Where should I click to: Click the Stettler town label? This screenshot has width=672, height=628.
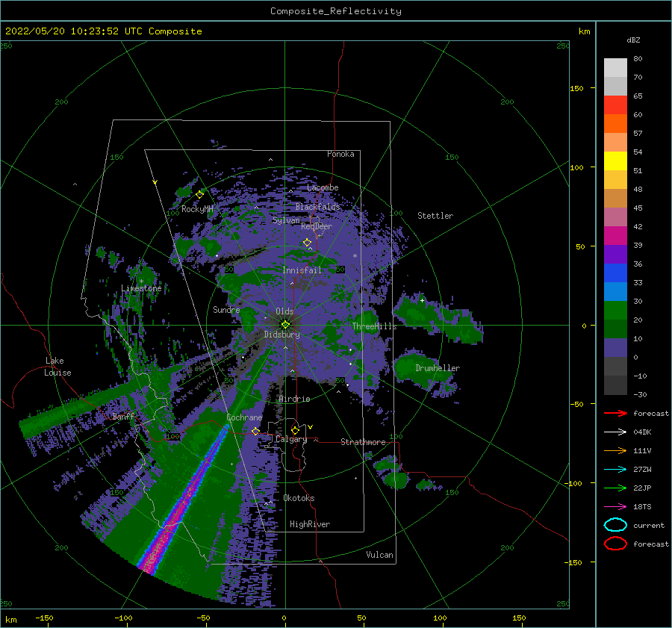[x=435, y=216]
